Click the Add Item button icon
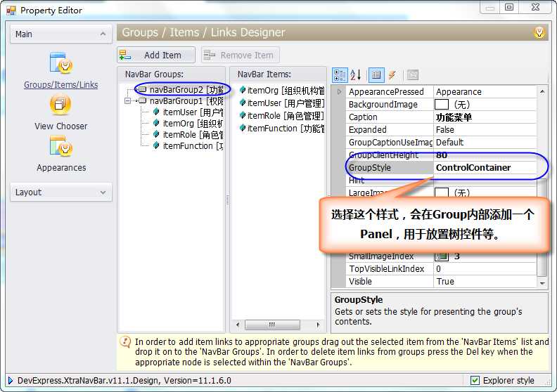This screenshot has height=392, width=557. click(x=125, y=55)
